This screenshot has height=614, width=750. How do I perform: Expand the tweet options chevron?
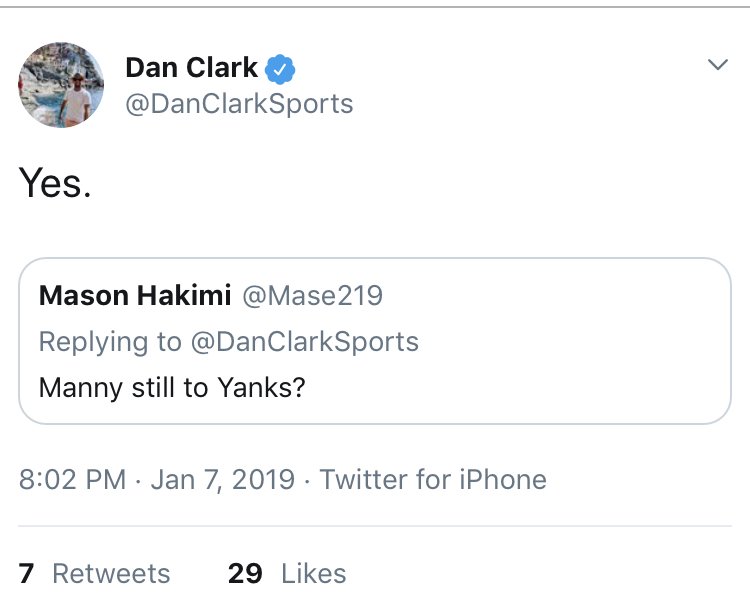coord(717,66)
